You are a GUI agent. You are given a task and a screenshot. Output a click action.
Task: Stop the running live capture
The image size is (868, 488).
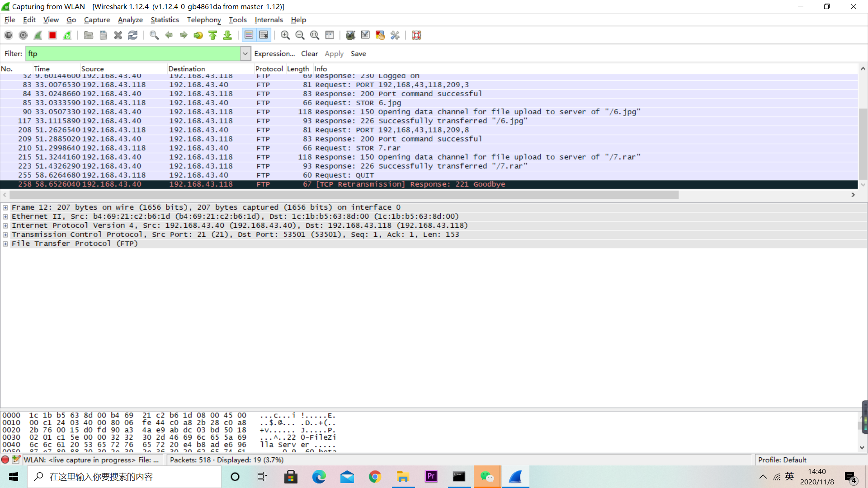(52, 35)
